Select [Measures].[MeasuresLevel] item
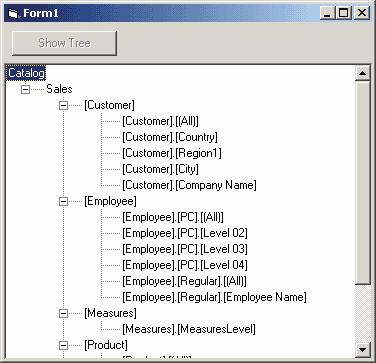376x363 pixels. tap(189, 329)
